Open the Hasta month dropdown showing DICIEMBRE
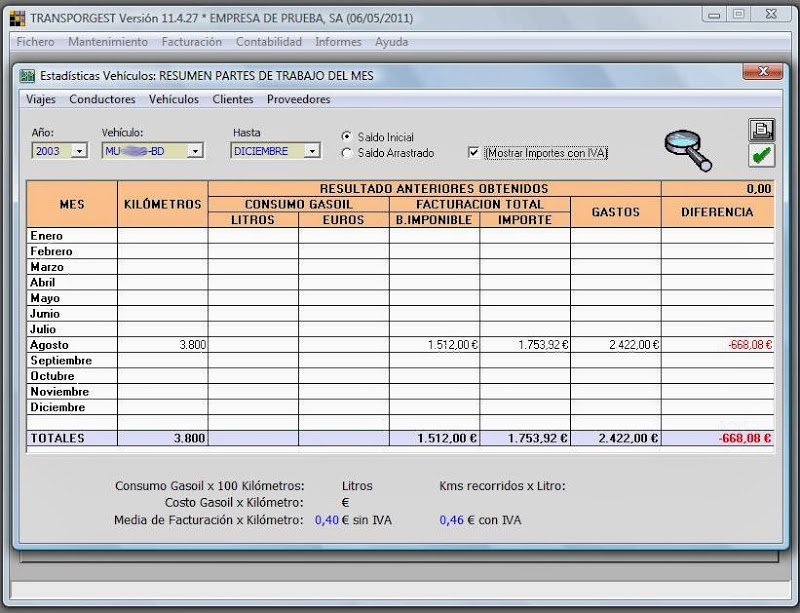Screen dimensions: 800x613 [x=312, y=151]
